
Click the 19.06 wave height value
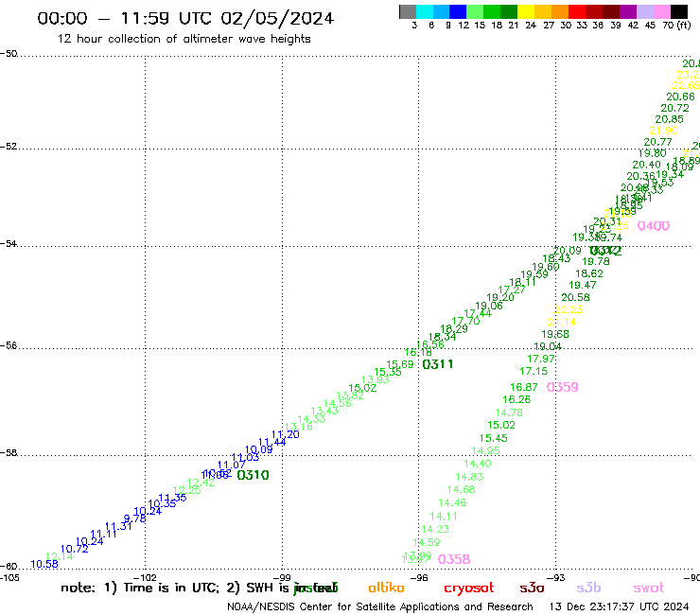tap(489, 306)
